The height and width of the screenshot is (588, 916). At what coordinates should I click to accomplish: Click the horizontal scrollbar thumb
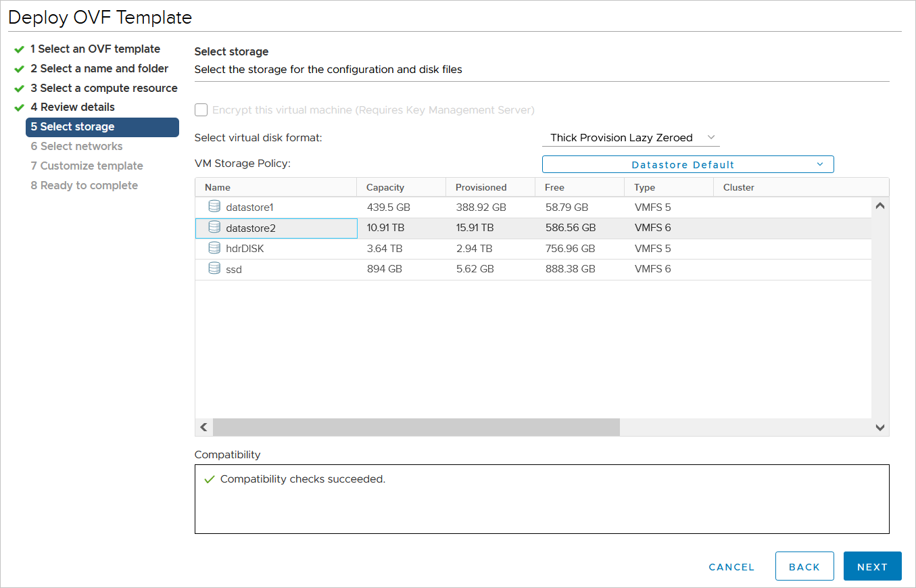pyautogui.click(x=416, y=427)
